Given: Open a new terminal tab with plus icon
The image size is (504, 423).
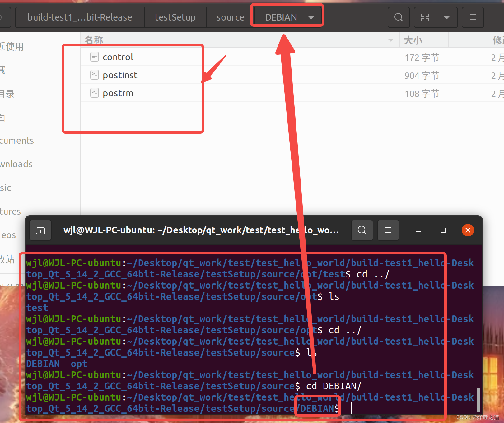Looking at the screenshot, I should pos(40,230).
